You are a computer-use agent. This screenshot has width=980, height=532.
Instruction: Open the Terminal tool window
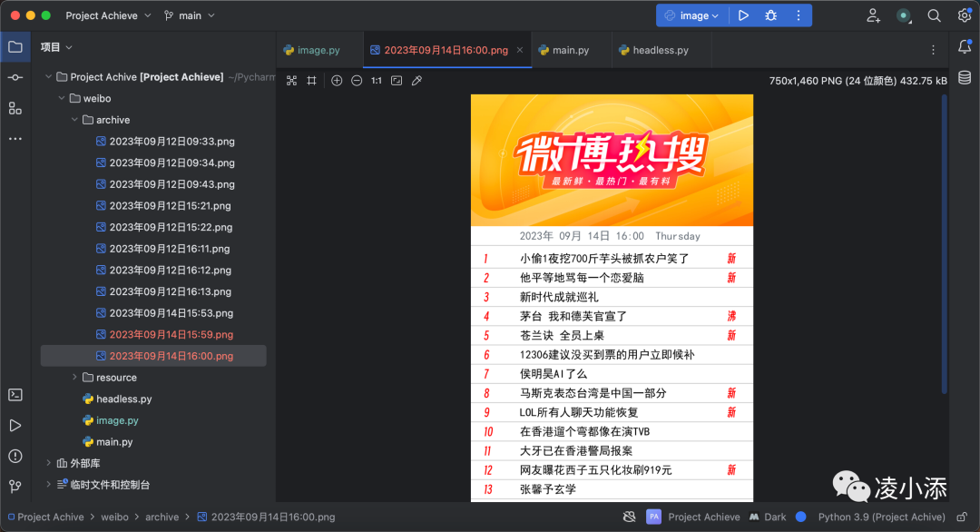point(15,395)
